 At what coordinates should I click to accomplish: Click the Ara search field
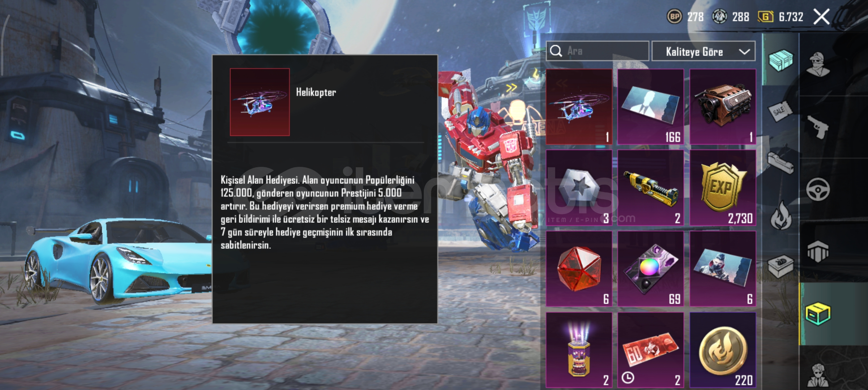[598, 51]
